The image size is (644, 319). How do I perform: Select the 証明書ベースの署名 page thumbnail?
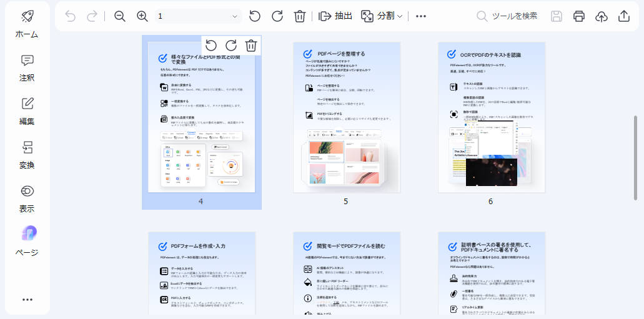[x=492, y=273]
